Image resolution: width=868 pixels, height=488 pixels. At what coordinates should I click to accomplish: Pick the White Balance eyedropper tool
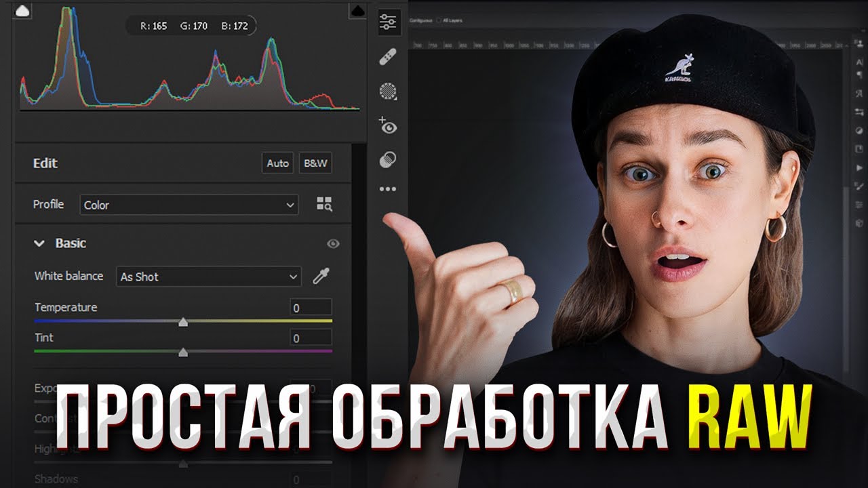click(320, 277)
